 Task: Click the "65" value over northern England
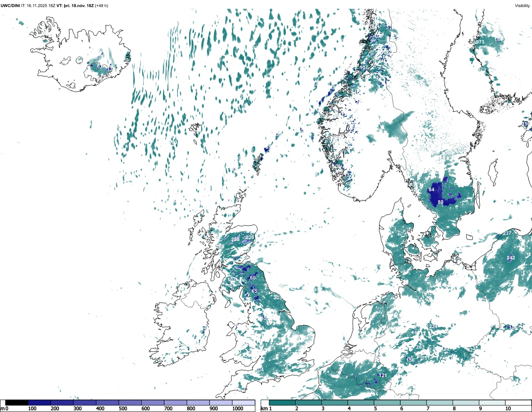point(254,291)
